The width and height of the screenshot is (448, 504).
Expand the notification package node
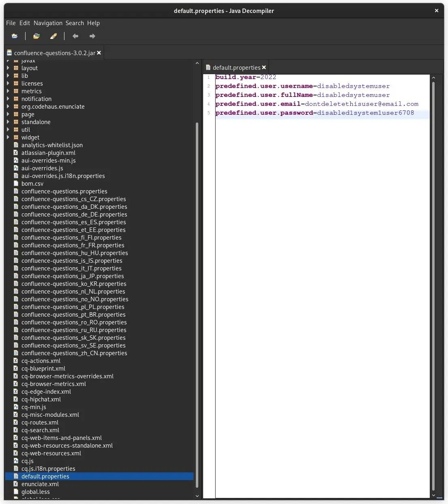click(8, 99)
